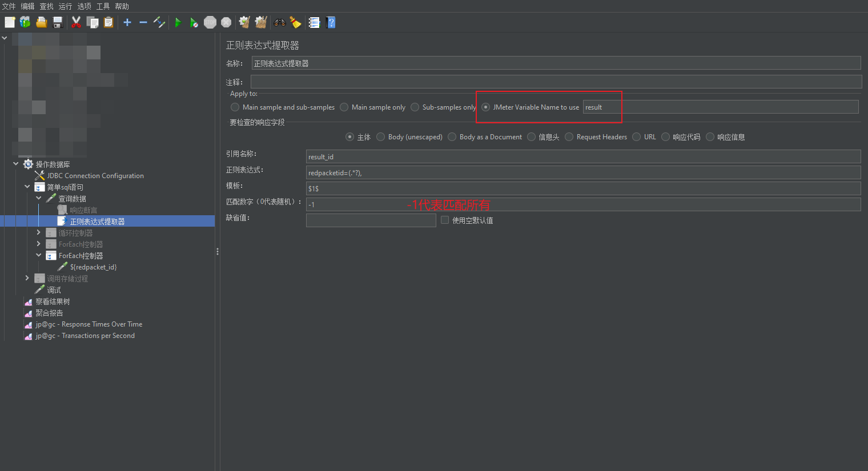
Task: Select 响应代码 radio button
Action: [x=665, y=137]
